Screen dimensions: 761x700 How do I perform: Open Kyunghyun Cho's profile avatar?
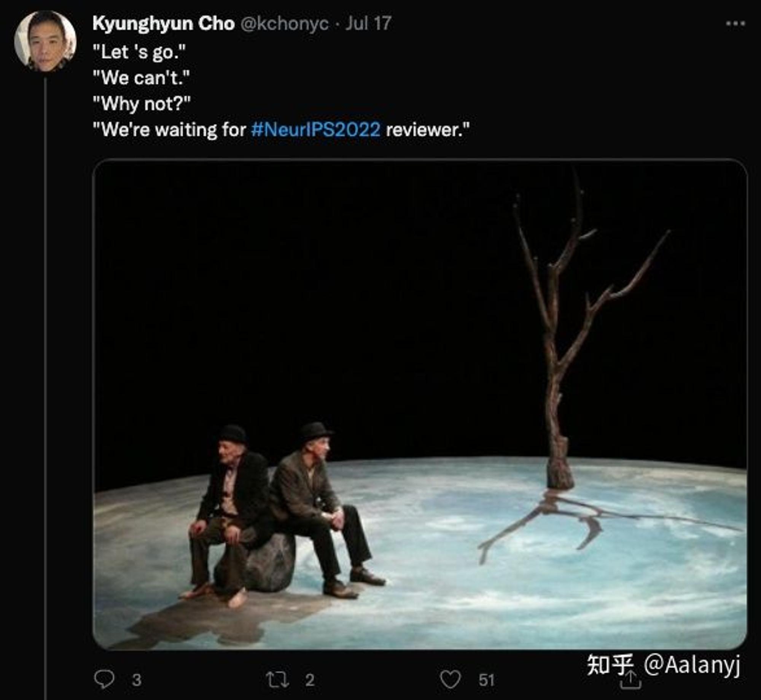[45, 41]
